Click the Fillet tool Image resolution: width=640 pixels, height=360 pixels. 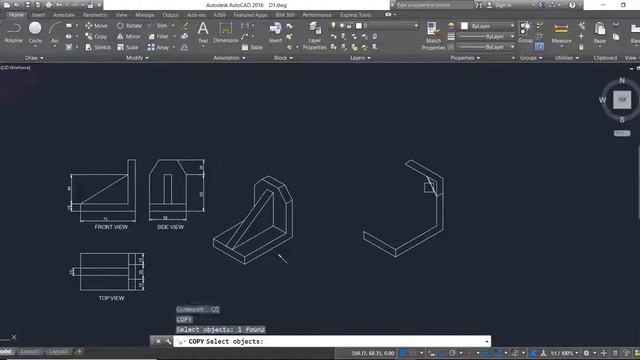(x=158, y=36)
